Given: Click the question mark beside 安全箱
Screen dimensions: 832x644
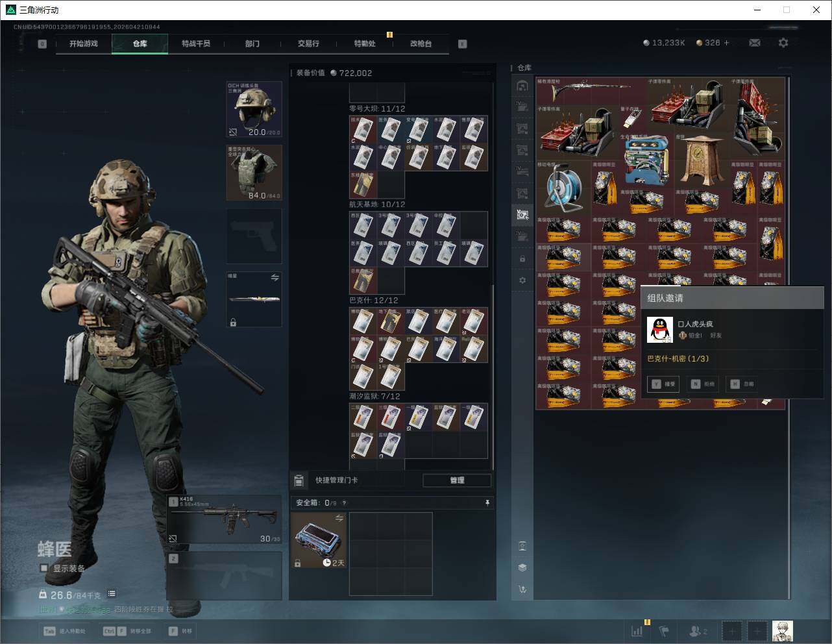Looking at the screenshot, I should [344, 503].
